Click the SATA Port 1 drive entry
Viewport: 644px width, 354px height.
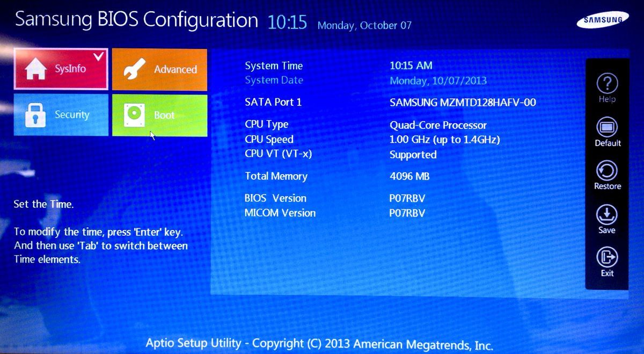(x=463, y=102)
